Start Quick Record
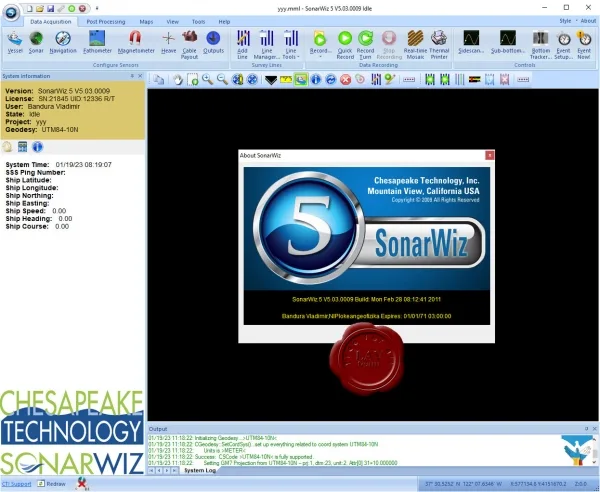 pos(345,45)
